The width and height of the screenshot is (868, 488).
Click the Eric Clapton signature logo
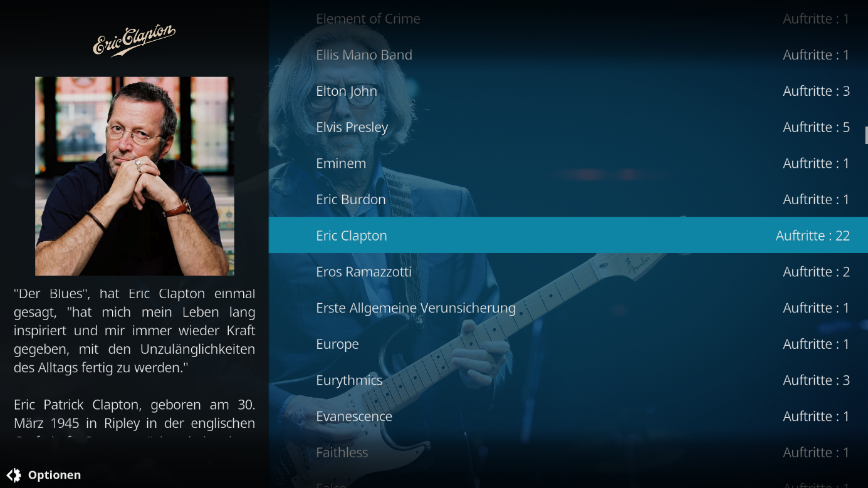click(134, 41)
